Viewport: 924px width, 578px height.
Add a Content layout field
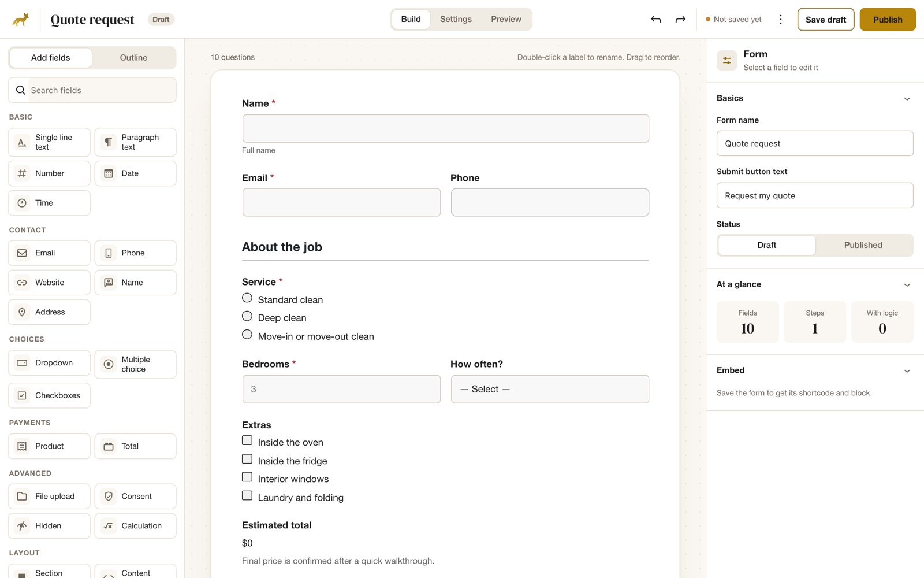pyautogui.click(x=135, y=572)
